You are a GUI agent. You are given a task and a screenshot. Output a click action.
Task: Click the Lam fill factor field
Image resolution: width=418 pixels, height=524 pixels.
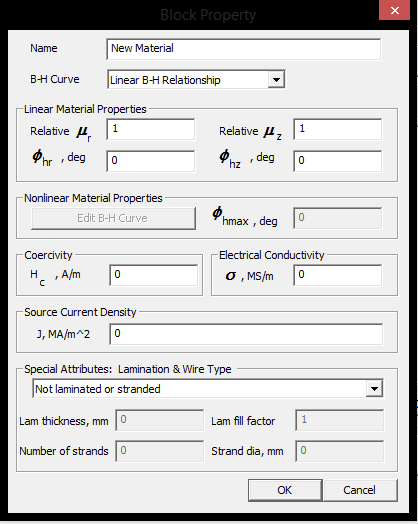(339, 420)
